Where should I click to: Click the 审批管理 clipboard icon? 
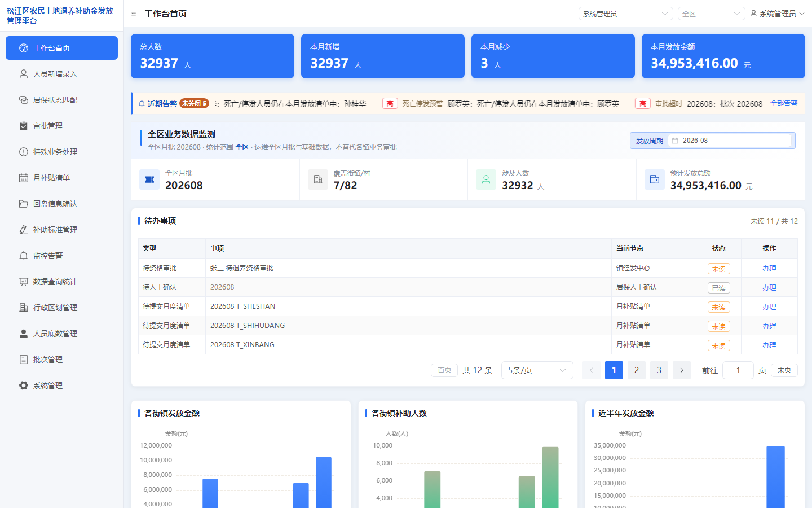(x=24, y=126)
